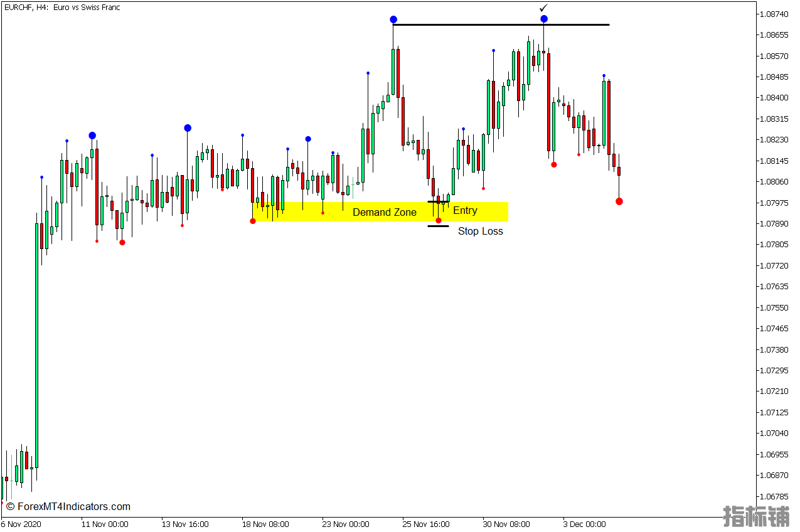Select the "3 Dec 00:00" time axis label
The image size is (800, 532).
(x=584, y=524)
